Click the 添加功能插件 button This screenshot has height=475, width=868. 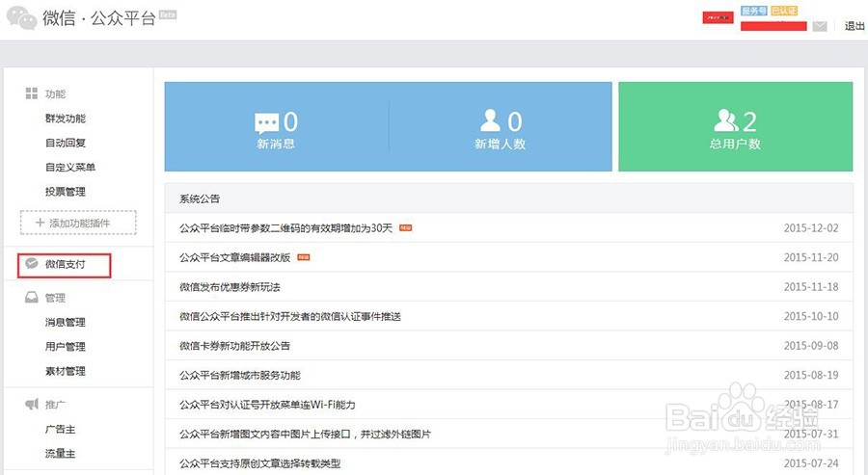coord(78,223)
